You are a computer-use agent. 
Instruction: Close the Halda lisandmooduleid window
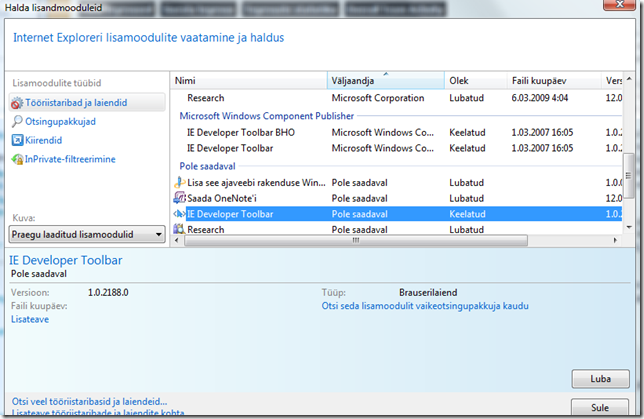coord(619,5)
